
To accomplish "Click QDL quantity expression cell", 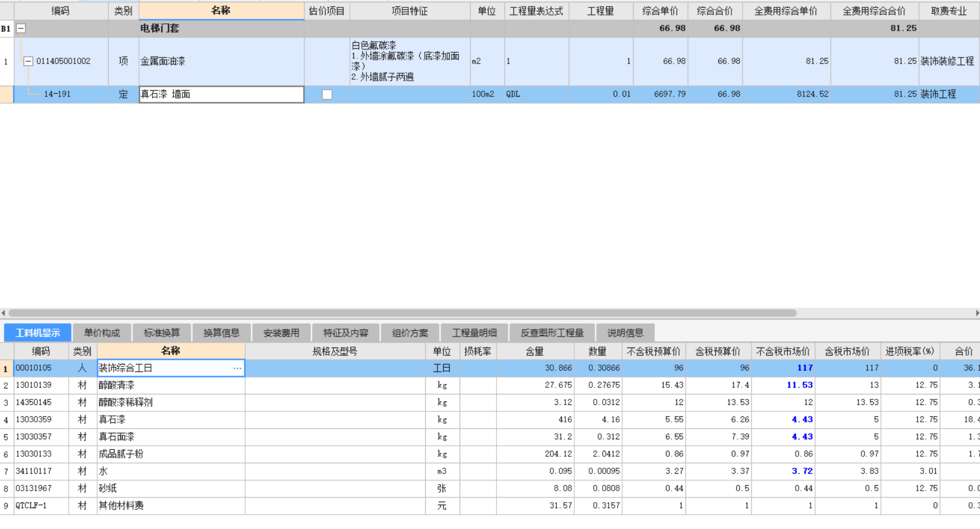I will [x=536, y=94].
